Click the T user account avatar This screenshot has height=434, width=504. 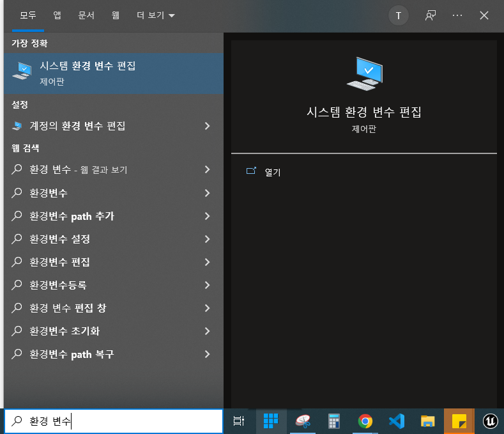[x=398, y=15]
